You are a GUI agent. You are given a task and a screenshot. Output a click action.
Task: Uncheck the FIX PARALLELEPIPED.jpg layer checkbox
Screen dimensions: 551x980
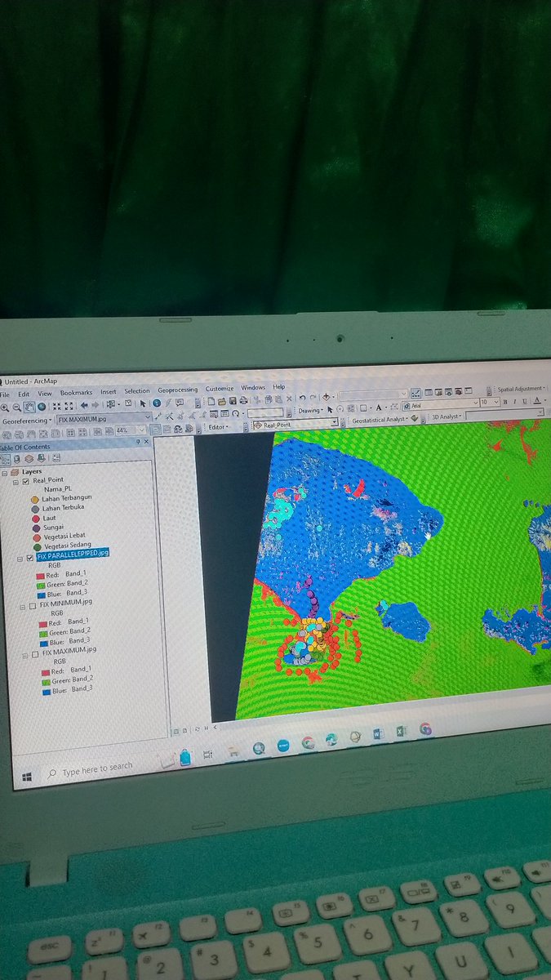coord(30,558)
